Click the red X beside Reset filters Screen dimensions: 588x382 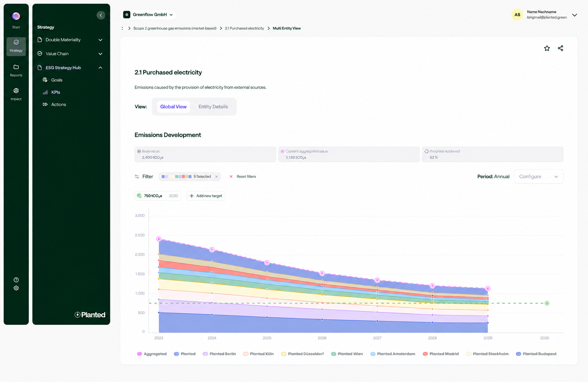pos(231,176)
